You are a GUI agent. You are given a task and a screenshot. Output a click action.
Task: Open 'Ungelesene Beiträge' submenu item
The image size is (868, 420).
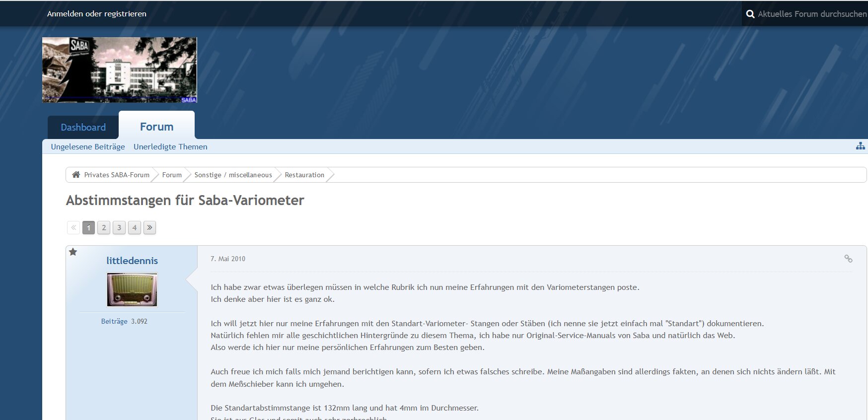pyautogui.click(x=88, y=147)
